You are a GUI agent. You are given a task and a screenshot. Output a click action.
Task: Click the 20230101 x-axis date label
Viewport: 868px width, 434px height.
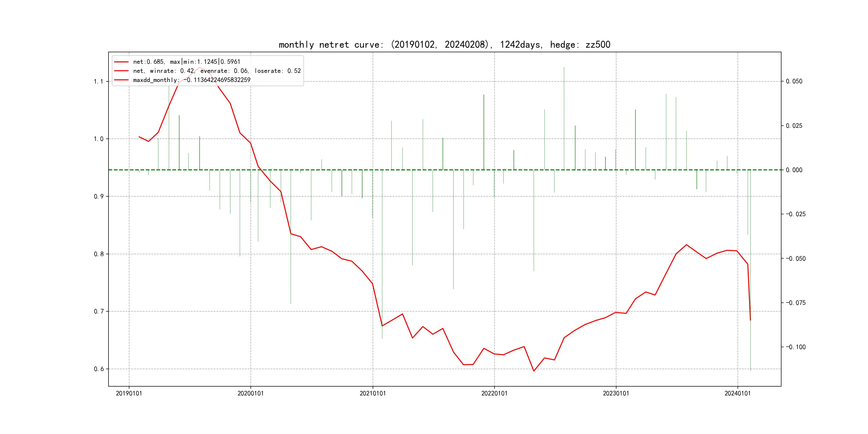tap(616, 393)
